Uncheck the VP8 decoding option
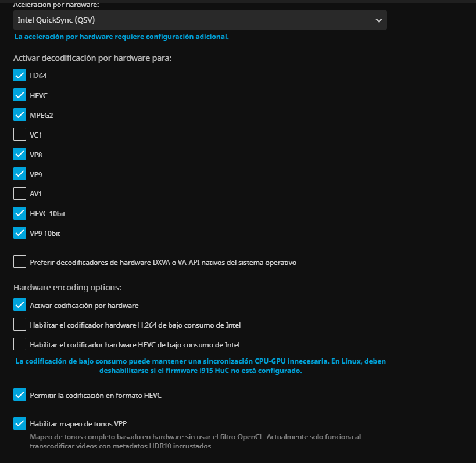Viewport: 476px width, 463px height. point(20,155)
